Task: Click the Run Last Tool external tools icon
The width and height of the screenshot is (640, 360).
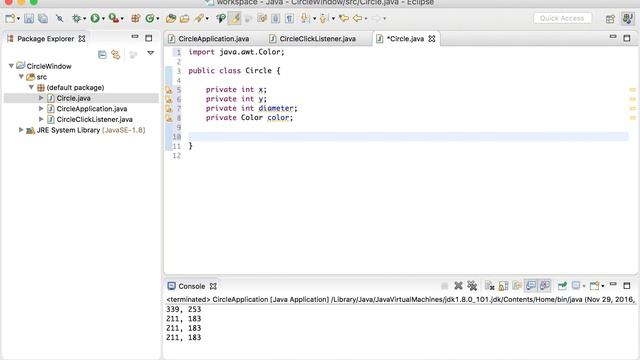Action: [x=114, y=18]
